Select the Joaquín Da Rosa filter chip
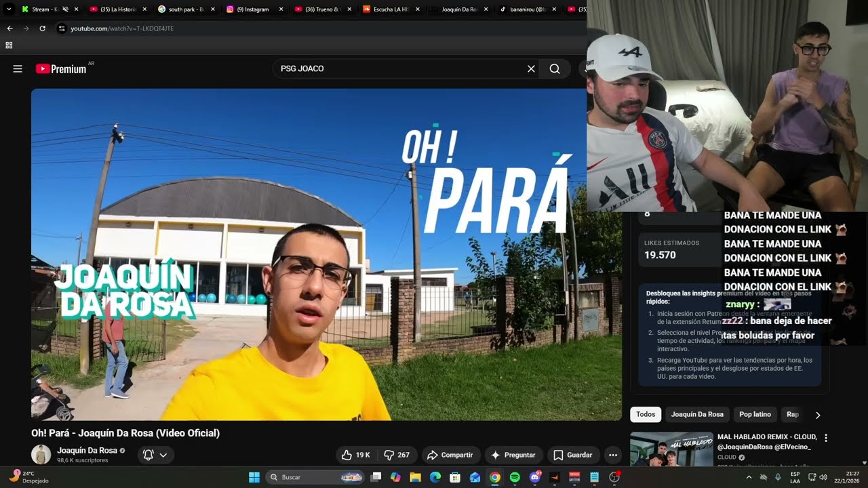 (x=697, y=414)
